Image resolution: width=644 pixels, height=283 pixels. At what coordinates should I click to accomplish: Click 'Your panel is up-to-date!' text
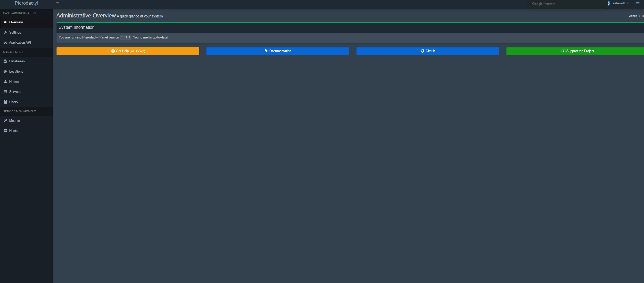(x=151, y=37)
